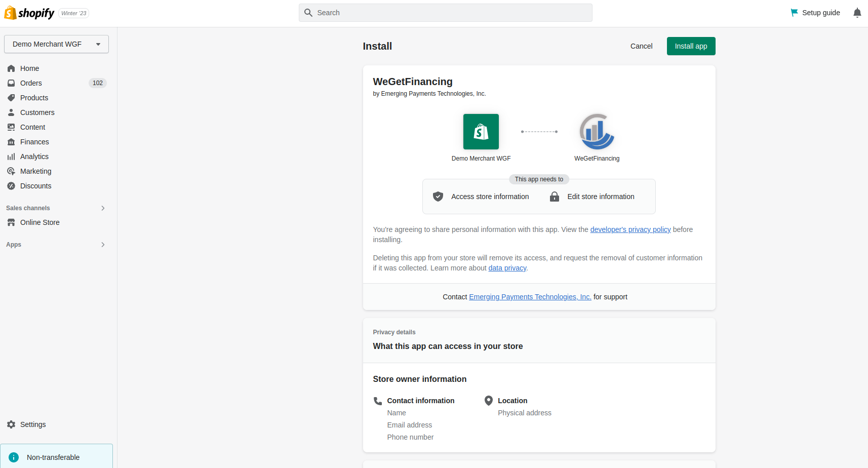Click the Orders inbox icon
The height and width of the screenshot is (468, 868).
(11, 83)
